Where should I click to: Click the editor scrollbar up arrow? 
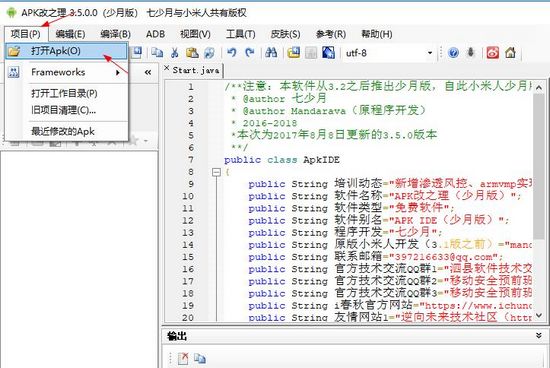[539, 87]
